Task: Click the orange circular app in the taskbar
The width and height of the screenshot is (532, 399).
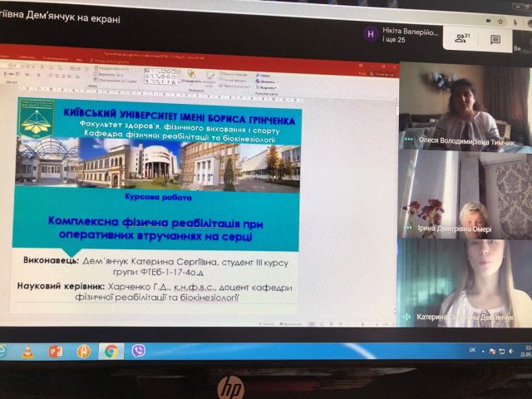Action: (x=83, y=352)
